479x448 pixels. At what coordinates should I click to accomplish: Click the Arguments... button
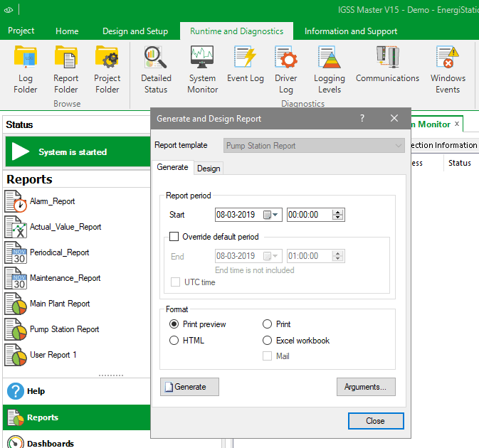tap(365, 387)
